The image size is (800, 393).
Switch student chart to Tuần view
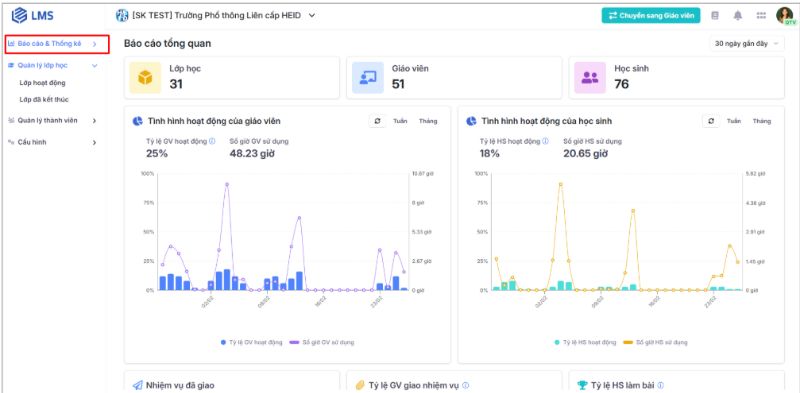[x=734, y=121]
